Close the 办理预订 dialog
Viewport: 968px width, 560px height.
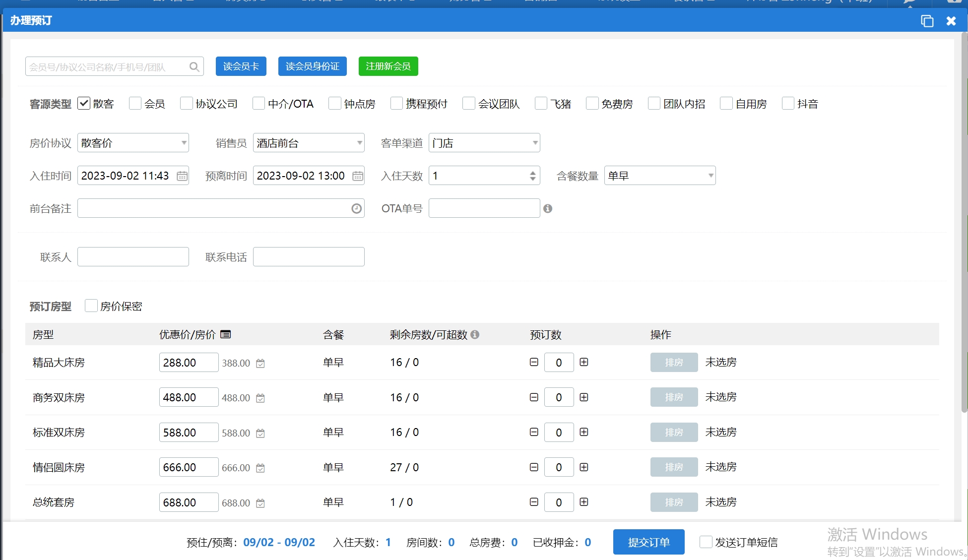coord(951,21)
